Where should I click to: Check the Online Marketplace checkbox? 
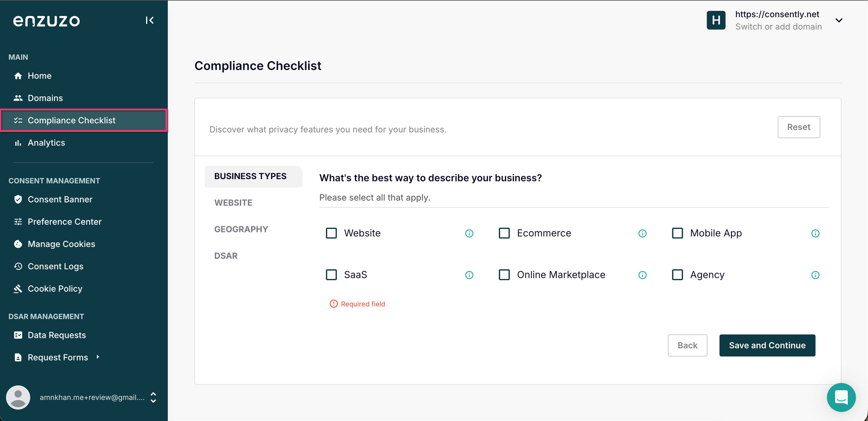(x=504, y=275)
